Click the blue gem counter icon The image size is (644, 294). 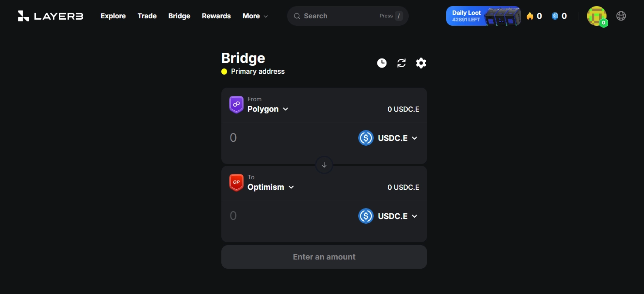point(555,16)
